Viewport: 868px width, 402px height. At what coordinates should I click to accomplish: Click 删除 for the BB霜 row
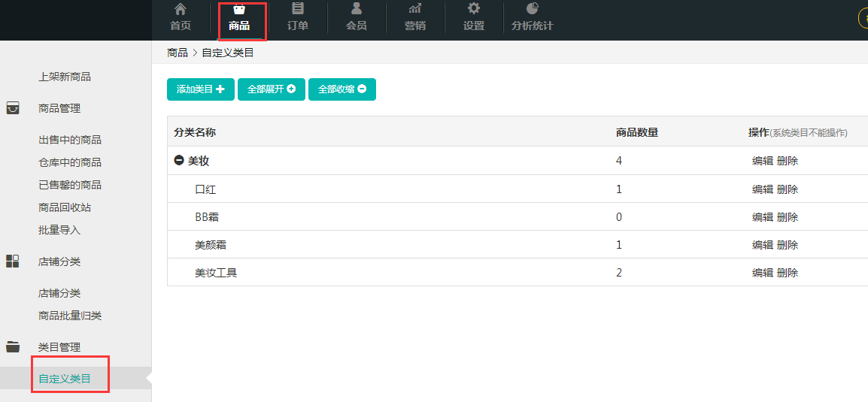tap(788, 217)
